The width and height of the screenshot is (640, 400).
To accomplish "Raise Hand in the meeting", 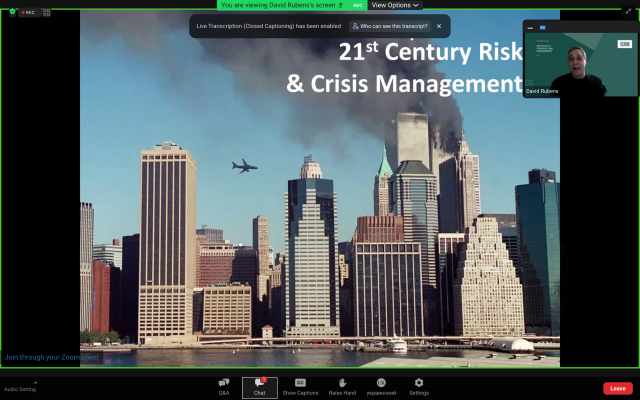I will 342,387.
